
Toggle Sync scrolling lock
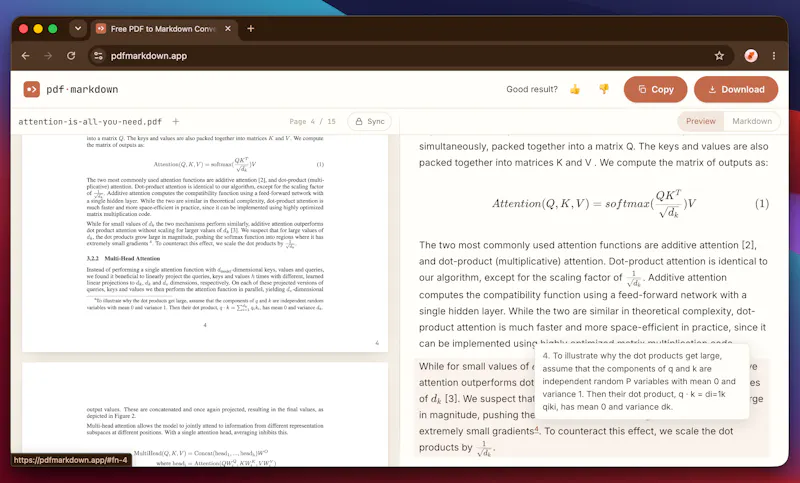(x=370, y=121)
